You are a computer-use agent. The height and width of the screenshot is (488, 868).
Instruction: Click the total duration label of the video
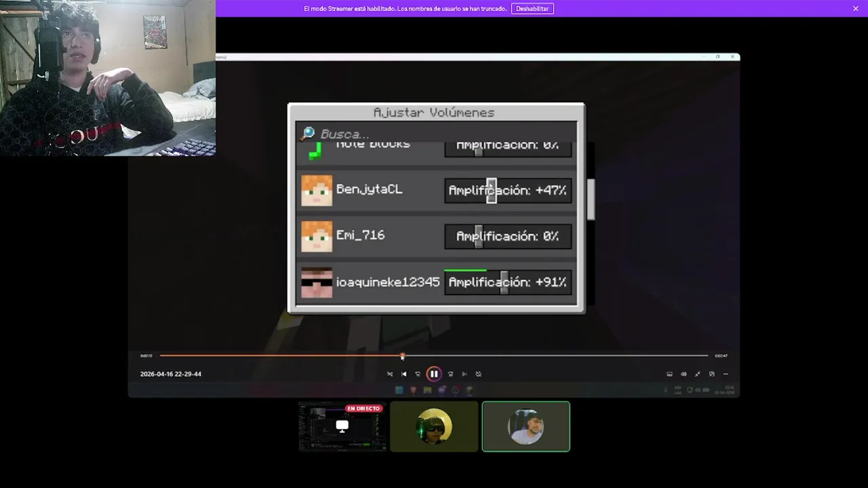click(722, 356)
